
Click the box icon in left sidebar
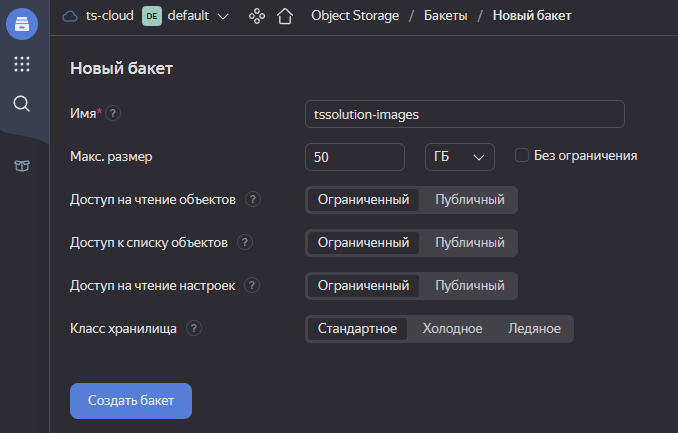22,166
